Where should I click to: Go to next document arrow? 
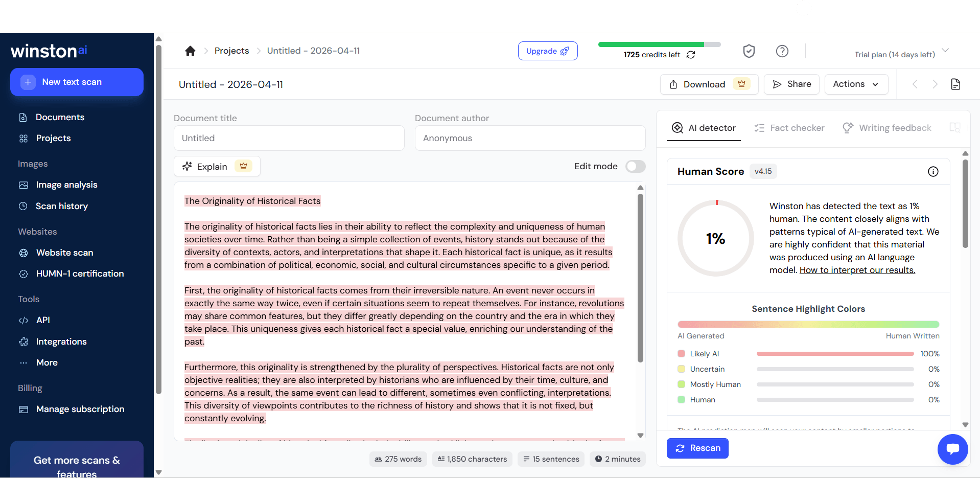coord(935,84)
